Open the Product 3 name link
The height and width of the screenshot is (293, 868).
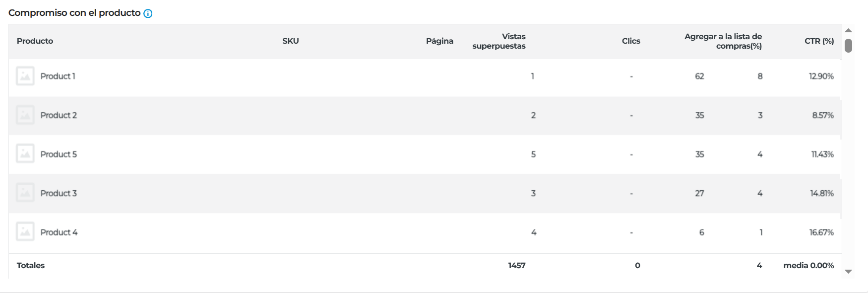59,193
